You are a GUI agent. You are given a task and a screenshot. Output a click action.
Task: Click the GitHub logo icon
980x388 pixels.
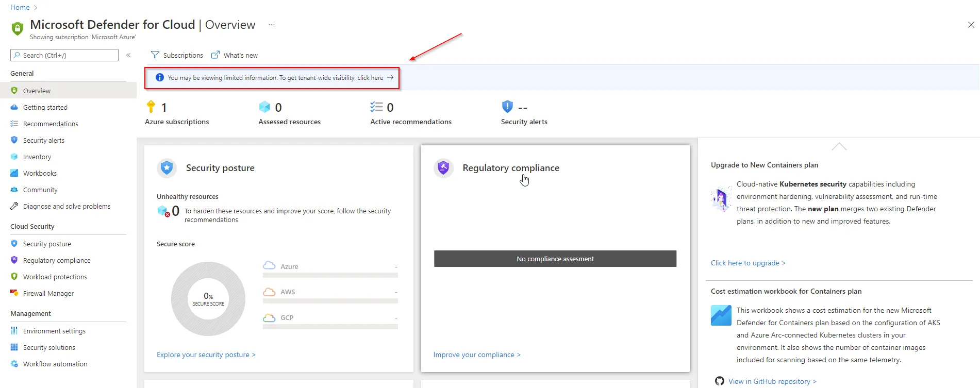click(720, 381)
